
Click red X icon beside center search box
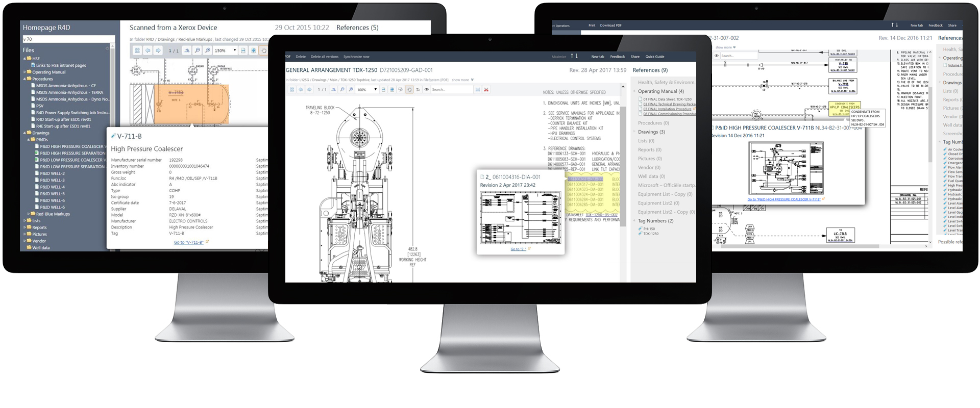pos(486,90)
